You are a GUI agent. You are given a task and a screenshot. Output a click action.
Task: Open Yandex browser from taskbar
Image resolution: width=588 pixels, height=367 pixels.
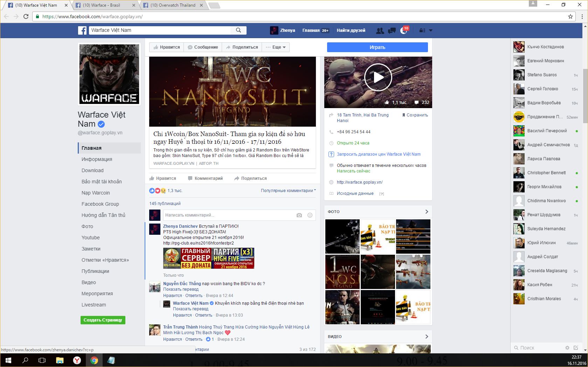(77, 360)
